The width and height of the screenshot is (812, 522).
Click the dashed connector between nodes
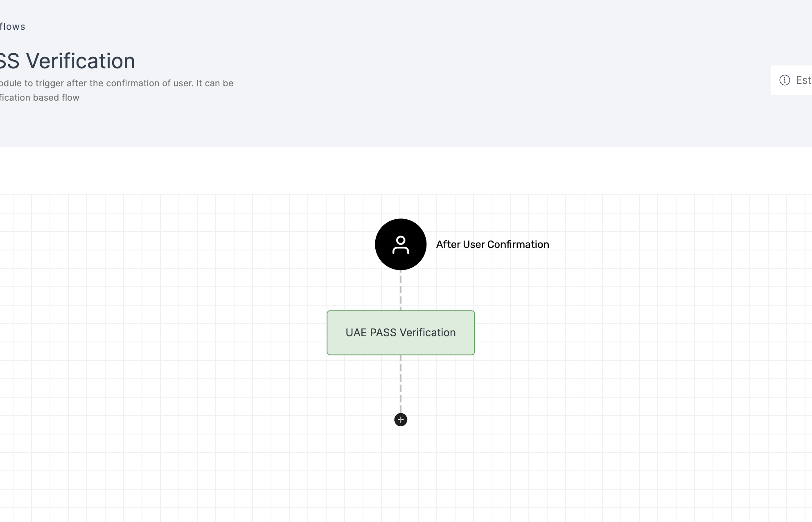[x=401, y=290]
